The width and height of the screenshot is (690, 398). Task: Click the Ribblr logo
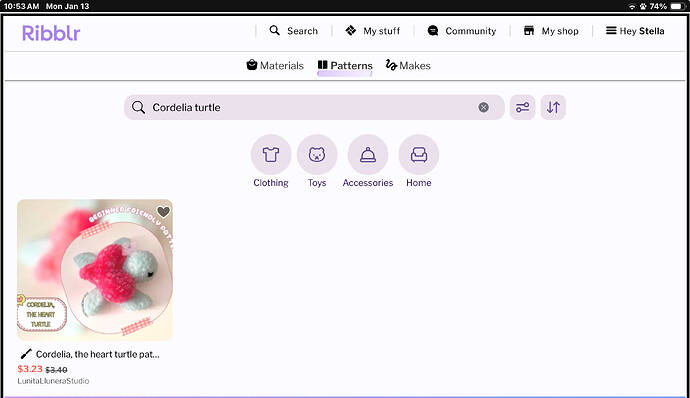pos(51,33)
